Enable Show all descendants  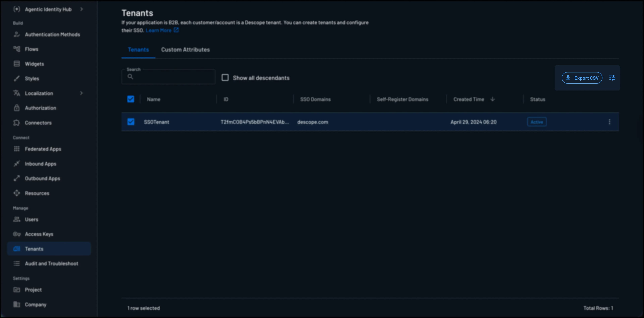point(225,78)
